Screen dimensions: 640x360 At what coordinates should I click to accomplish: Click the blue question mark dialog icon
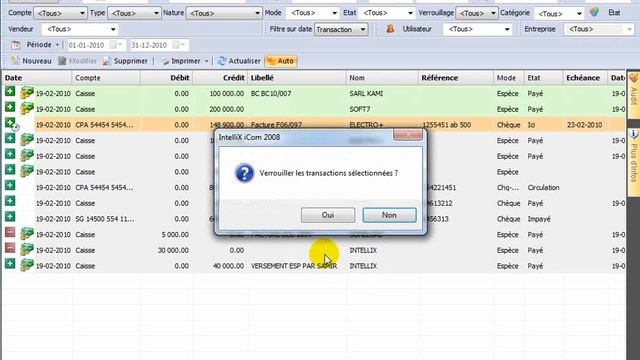[x=244, y=173]
